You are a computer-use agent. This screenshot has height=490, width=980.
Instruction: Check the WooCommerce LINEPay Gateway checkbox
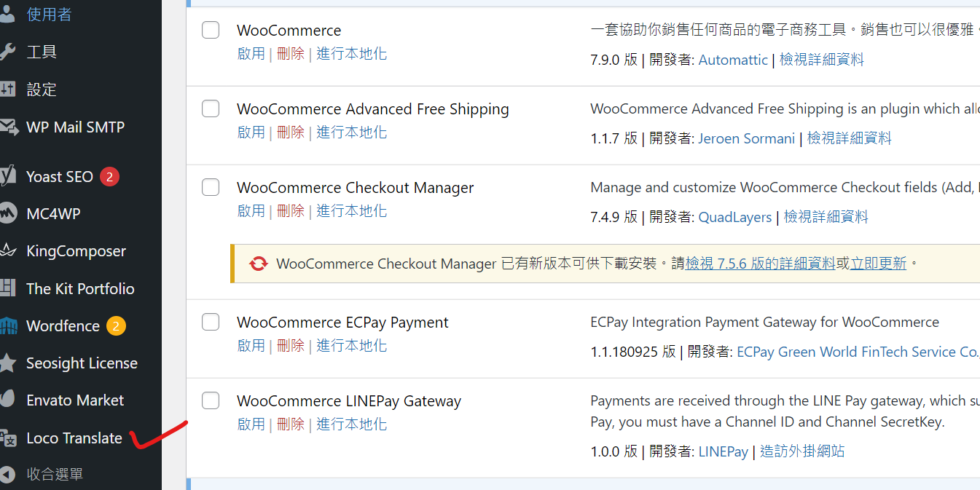211,400
